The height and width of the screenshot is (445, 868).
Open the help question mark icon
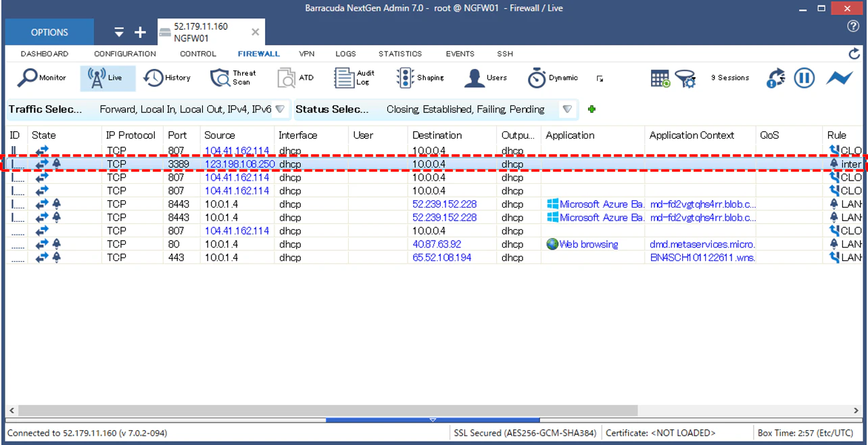pyautogui.click(x=853, y=26)
